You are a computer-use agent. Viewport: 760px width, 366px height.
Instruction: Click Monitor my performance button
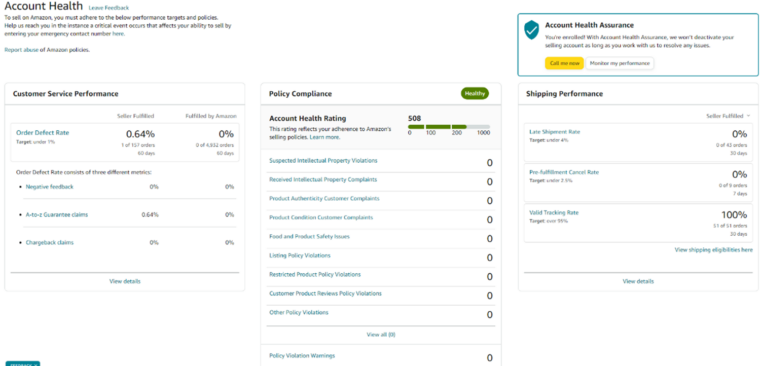pos(619,63)
